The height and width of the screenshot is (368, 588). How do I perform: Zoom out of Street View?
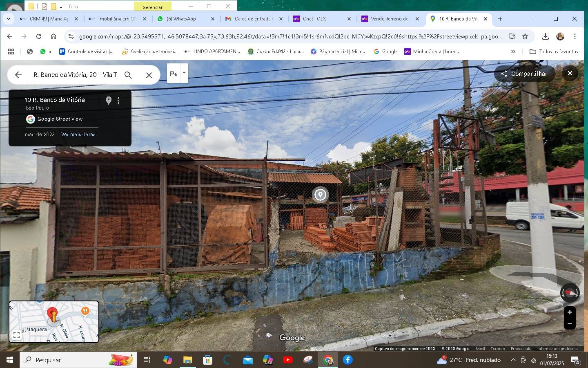point(570,324)
